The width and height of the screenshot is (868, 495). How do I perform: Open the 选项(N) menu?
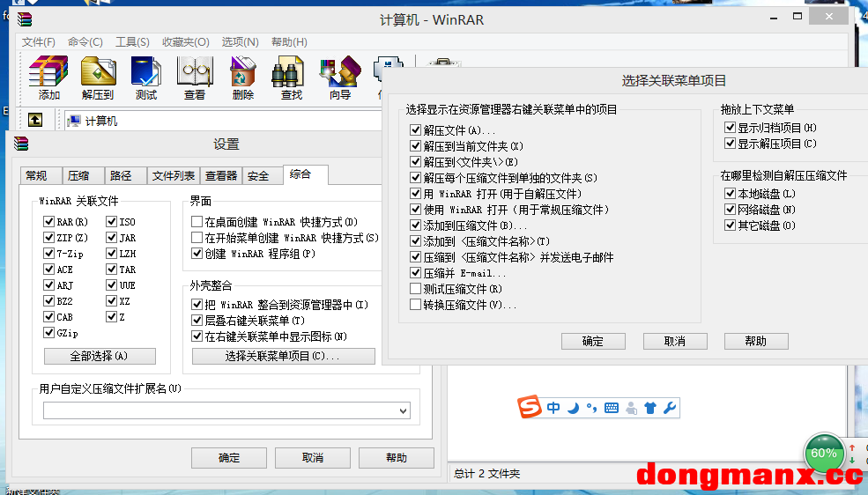coord(240,42)
